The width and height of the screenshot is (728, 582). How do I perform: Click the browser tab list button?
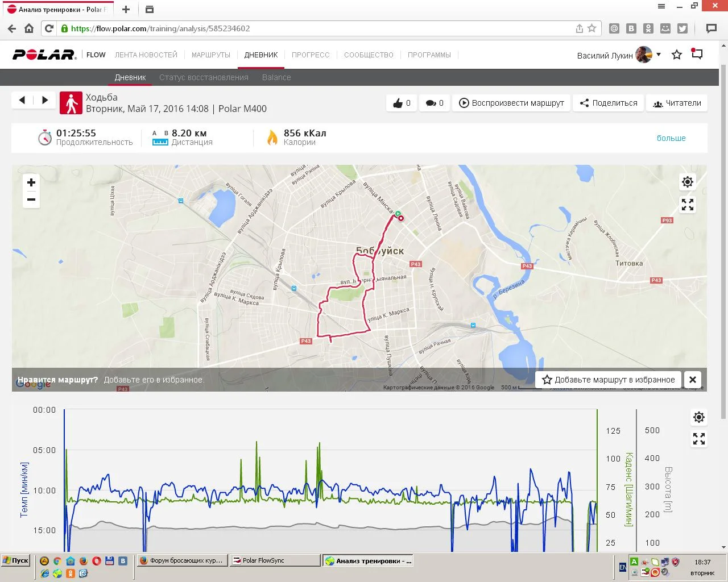click(149, 9)
